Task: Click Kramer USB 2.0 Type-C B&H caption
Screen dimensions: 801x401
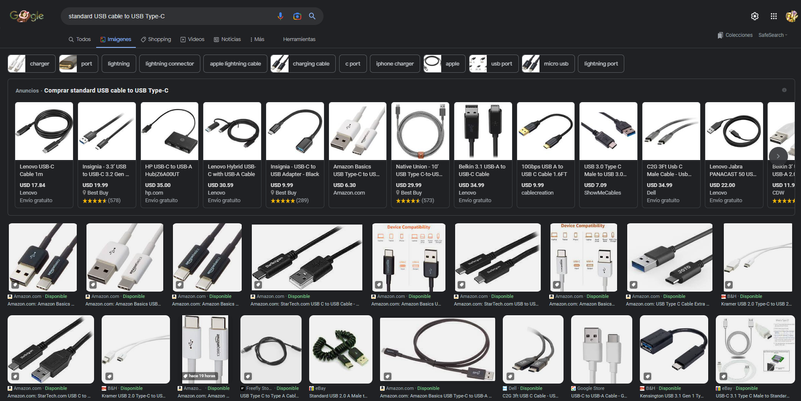Action: tap(758, 304)
